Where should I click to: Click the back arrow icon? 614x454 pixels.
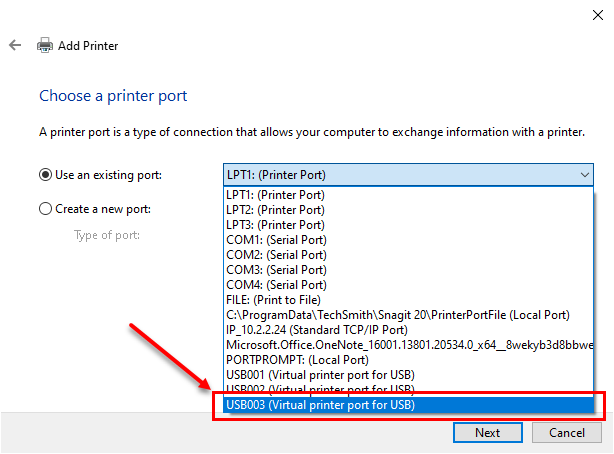(x=15, y=45)
